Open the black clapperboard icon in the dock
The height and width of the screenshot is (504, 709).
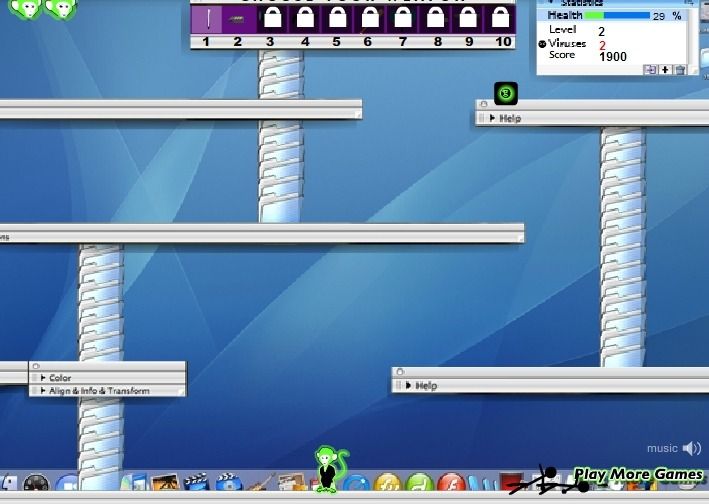[x=196, y=482]
